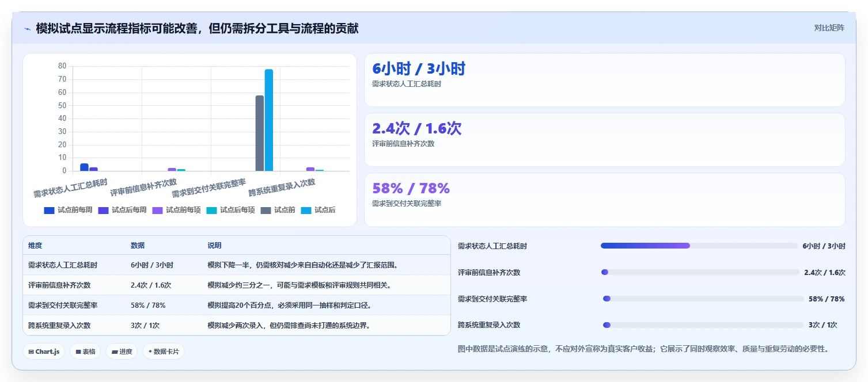Click the lightning icon beside the title
This screenshot has width=868, height=382.
point(28,29)
